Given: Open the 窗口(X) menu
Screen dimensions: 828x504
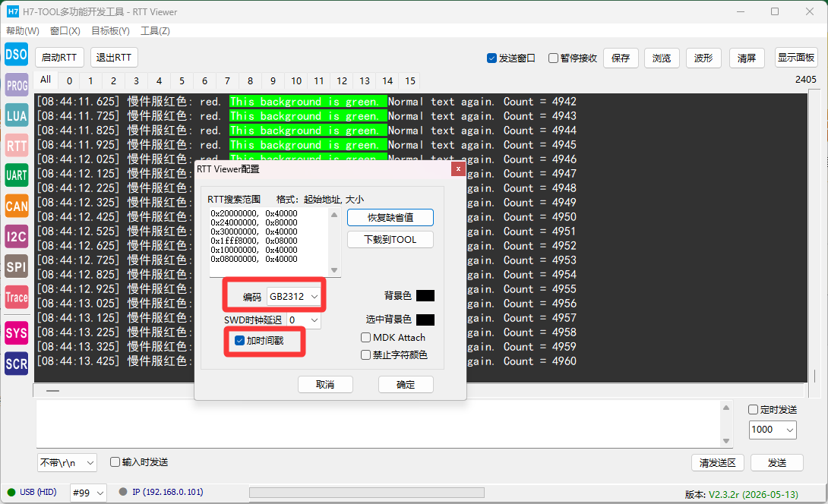Looking at the screenshot, I should tap(65, 31).
